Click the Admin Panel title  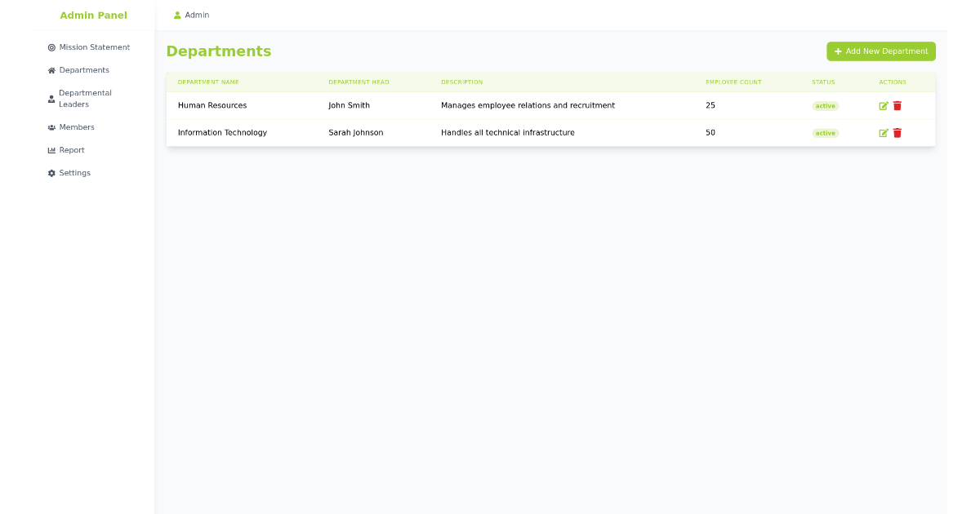(x=92, y=15)
